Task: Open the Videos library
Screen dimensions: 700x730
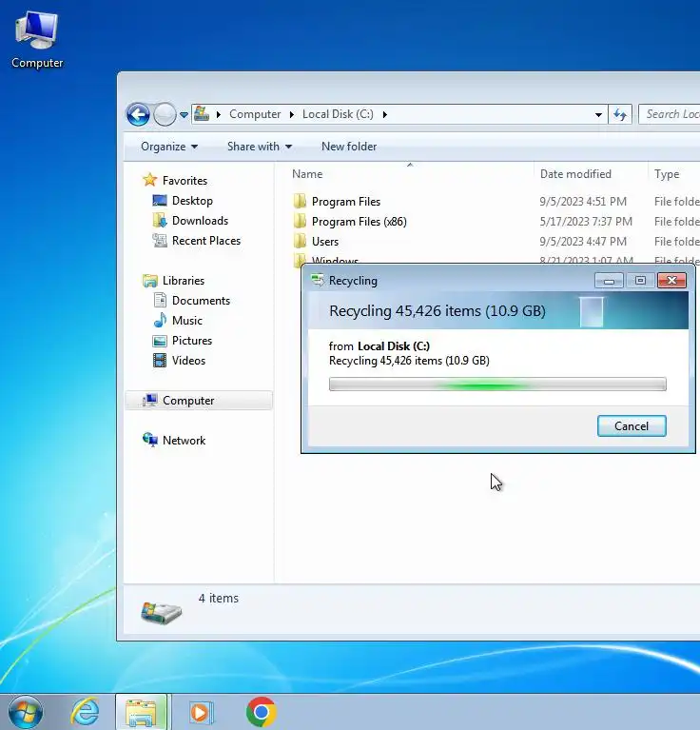Action: tap(188, 361)
